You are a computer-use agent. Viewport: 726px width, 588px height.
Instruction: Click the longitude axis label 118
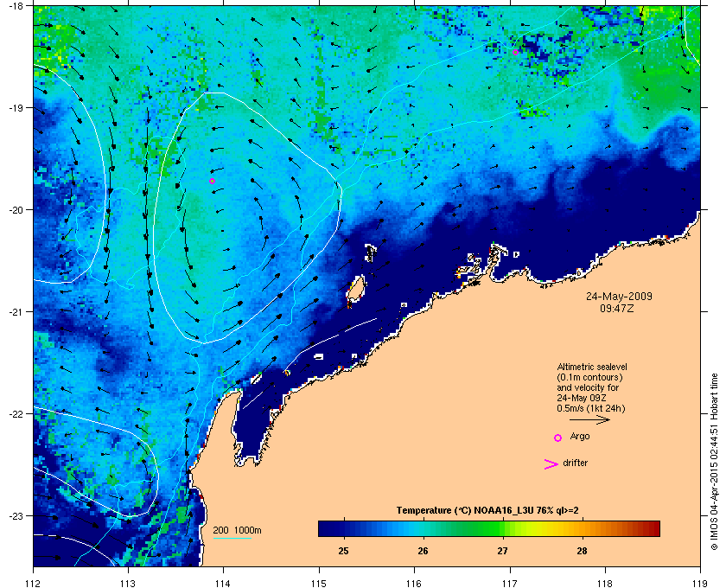pyautogui.click(x=605, y=584)
